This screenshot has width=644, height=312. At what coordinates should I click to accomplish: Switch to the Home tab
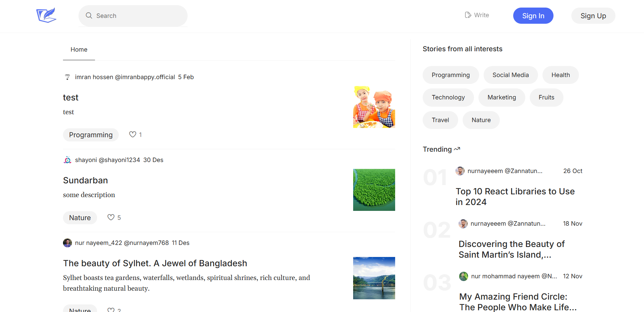(79, 50)
